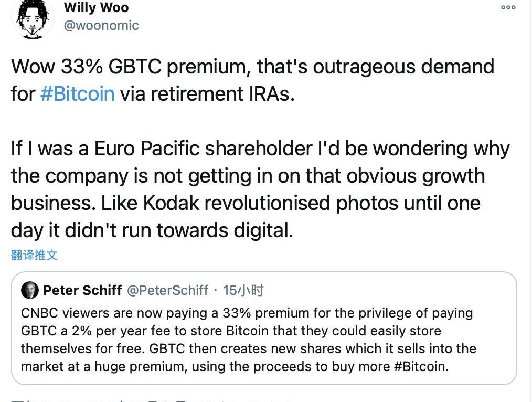Click Peter Schiff's small avatar
Screen dimensions: 532x402
tap(30, 290)
